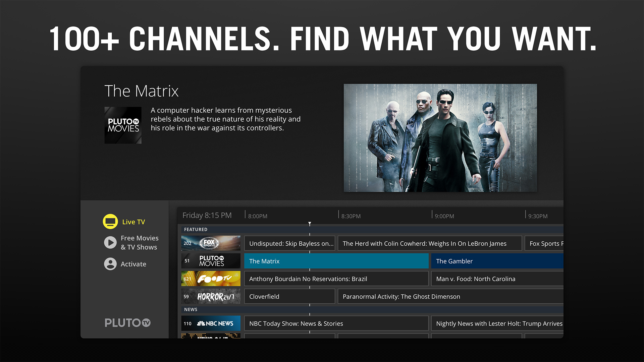Select The Gambler program
This screenshot has width=644, height=362.
497,261
